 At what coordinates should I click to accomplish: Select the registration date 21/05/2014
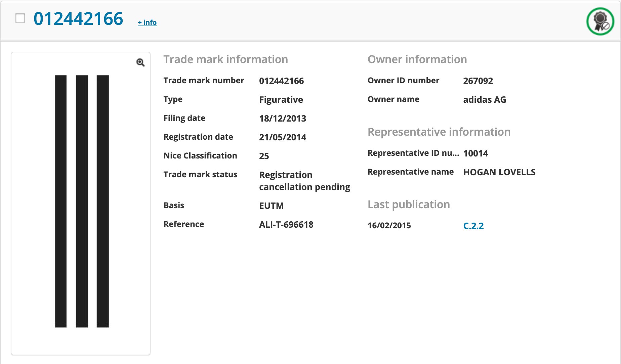pyautogui.click(x=283, y=137)
